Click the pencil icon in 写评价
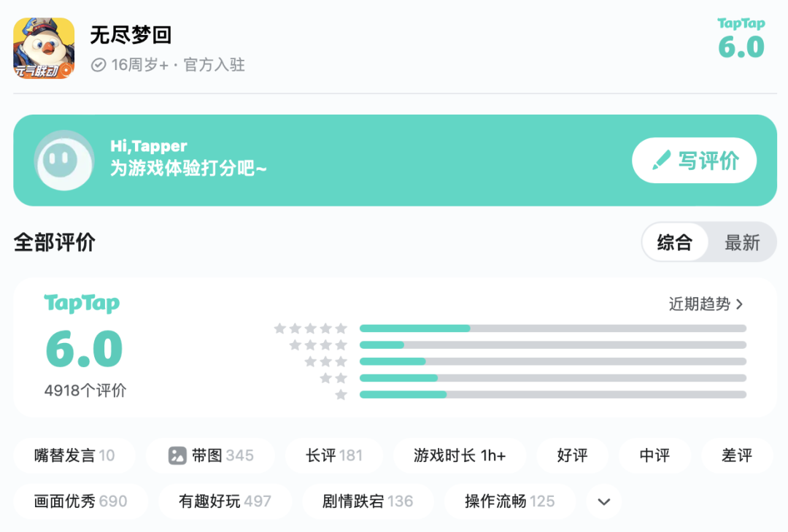Viewport: 788px width, 532px height. point(661,161)
